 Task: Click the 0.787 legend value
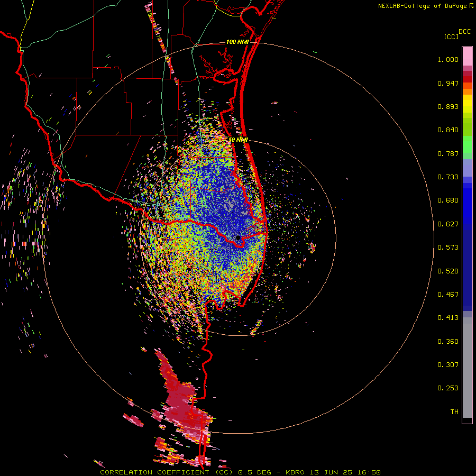448,153
